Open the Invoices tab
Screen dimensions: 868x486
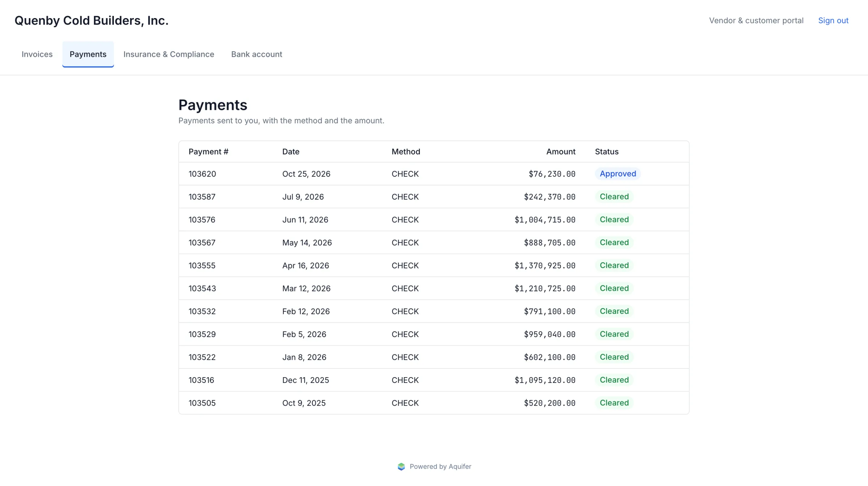(x=37, y=54)
